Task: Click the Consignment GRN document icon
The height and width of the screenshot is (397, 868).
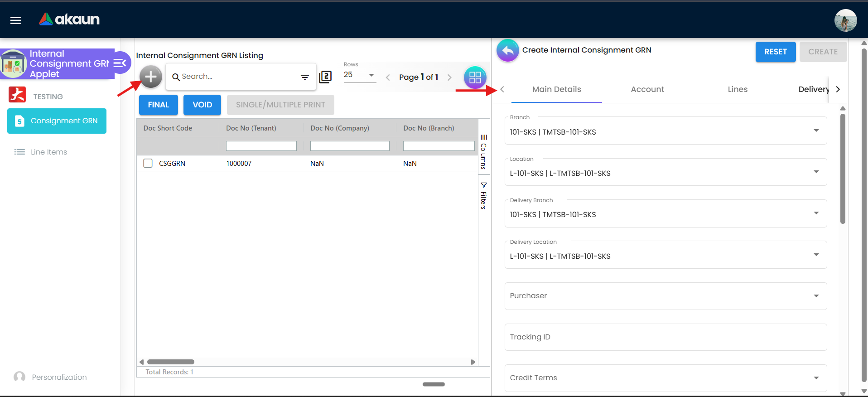Action: click(19, 121)
